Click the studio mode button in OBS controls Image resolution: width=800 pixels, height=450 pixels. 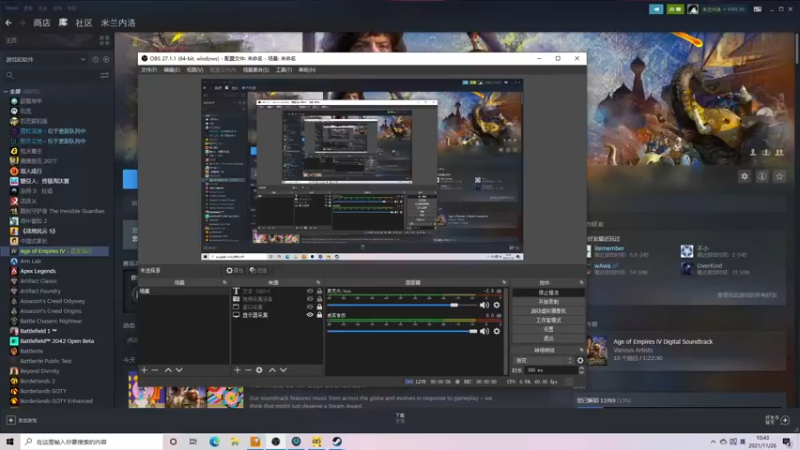tap(548, 320)
